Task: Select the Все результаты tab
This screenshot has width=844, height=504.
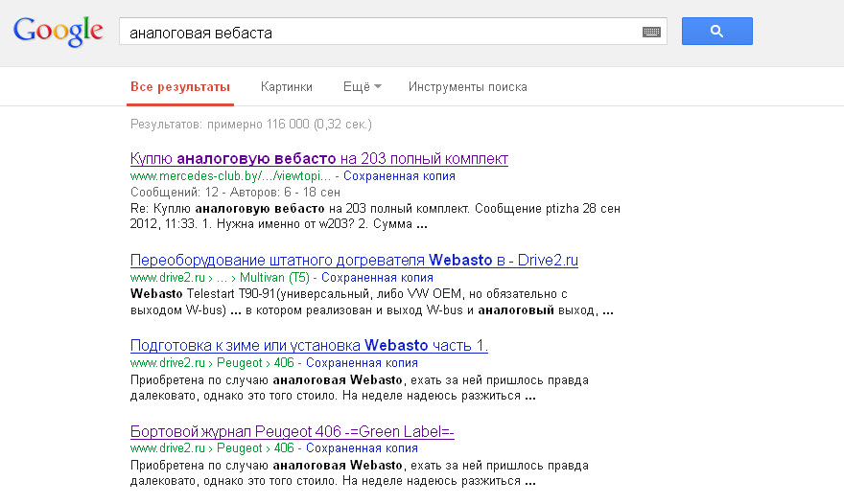Action: 180,87
